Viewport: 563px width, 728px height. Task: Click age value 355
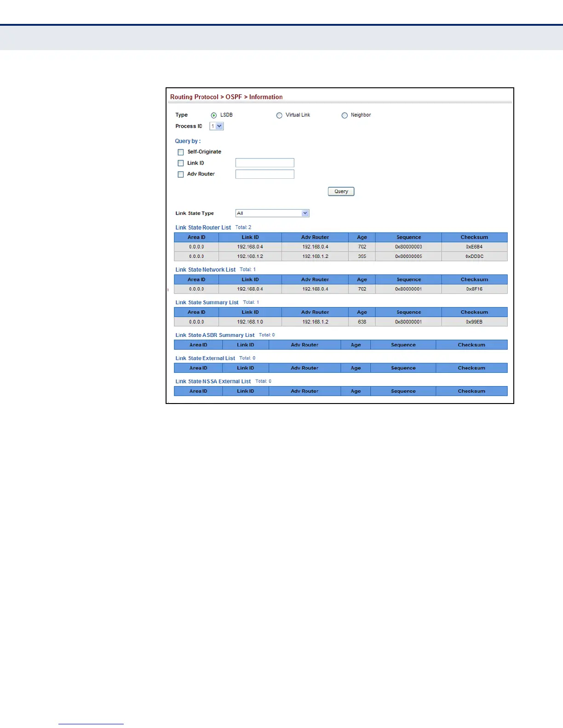coord(362,256)
